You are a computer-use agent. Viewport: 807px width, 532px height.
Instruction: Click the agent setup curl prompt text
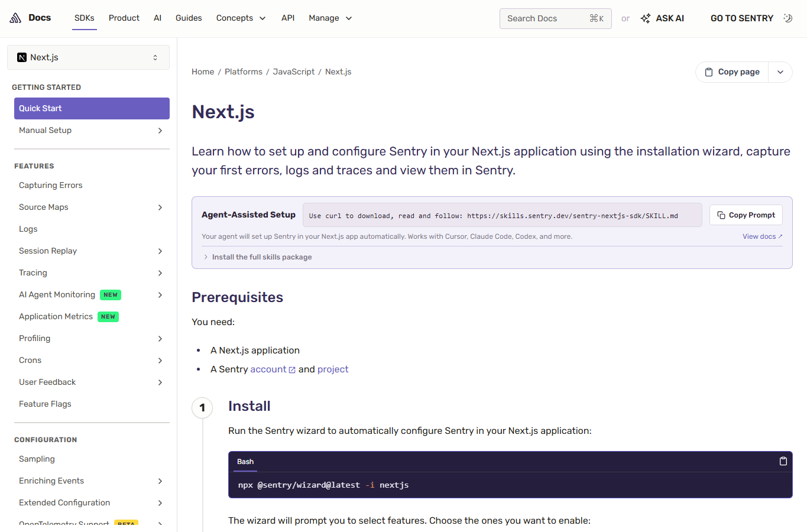coord(494,216)
